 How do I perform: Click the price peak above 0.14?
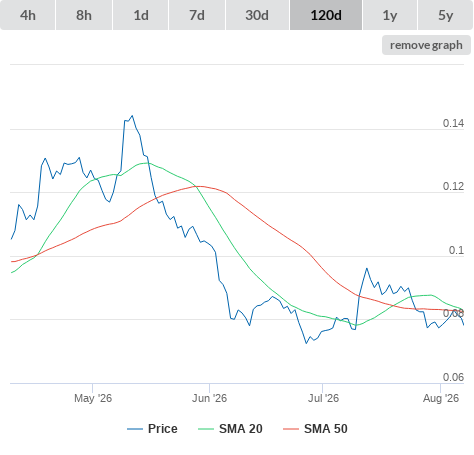[132, 116]
